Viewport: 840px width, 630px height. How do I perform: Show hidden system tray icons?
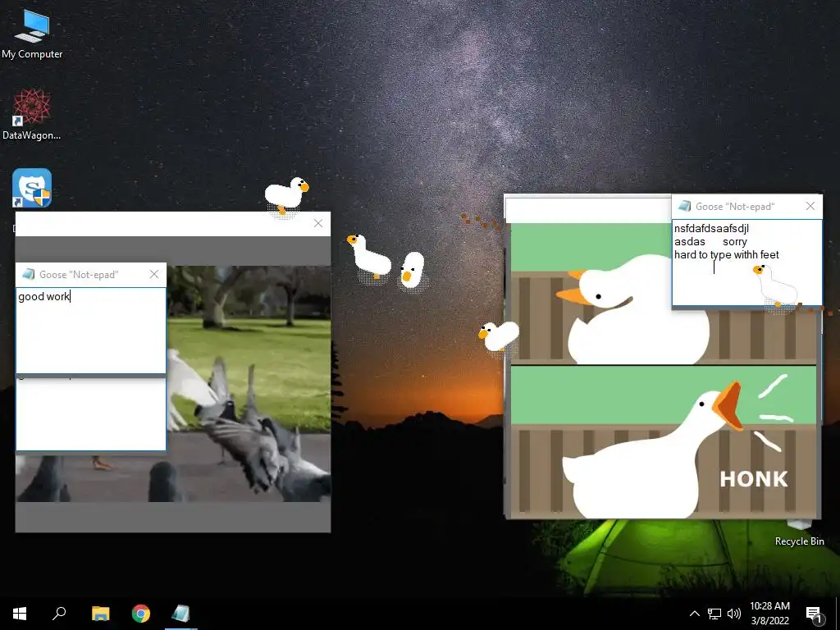coord(694,614)
